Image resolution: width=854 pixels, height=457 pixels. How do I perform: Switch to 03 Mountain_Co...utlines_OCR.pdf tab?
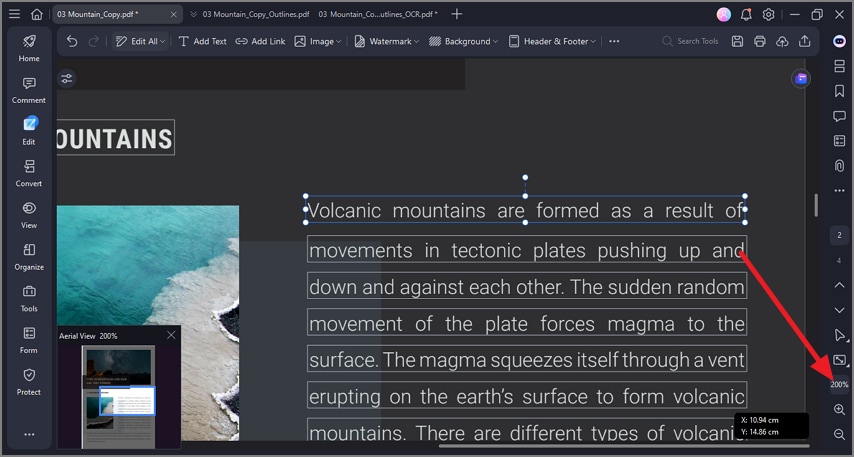point(378,14)
